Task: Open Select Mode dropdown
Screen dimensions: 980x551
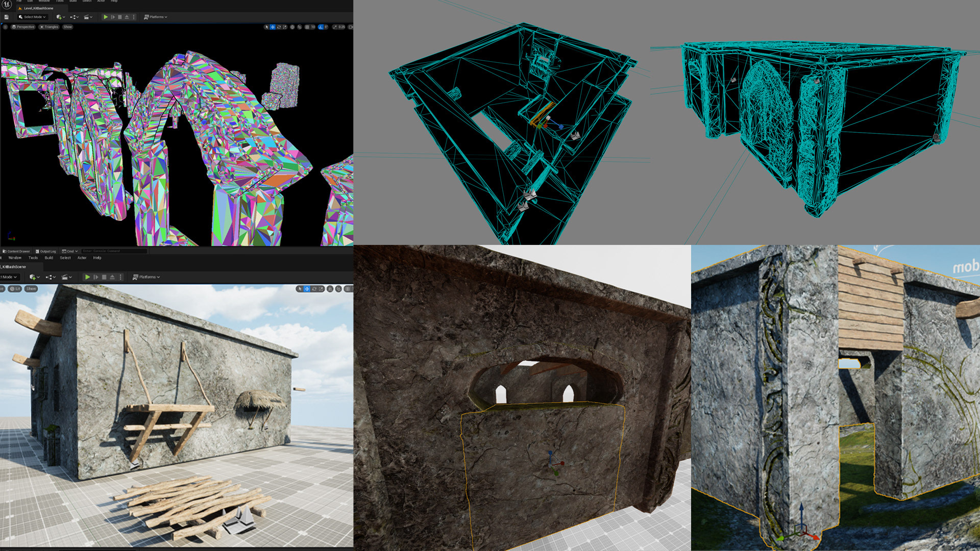Action: [x=32, y=17]
